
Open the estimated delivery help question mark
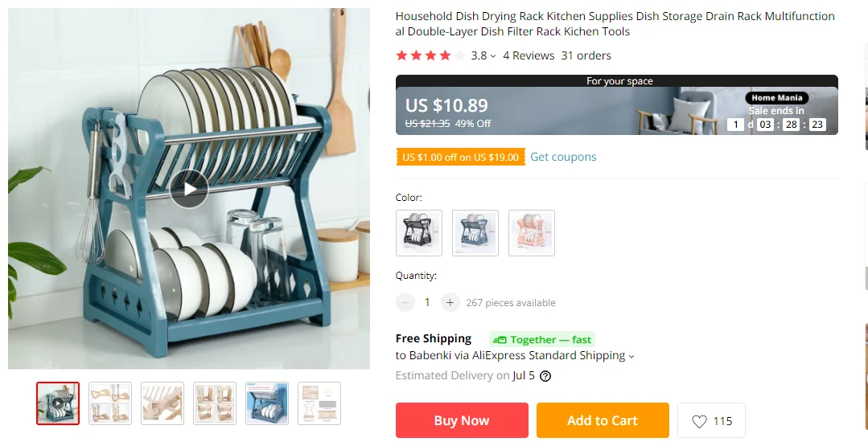point(545,376)
